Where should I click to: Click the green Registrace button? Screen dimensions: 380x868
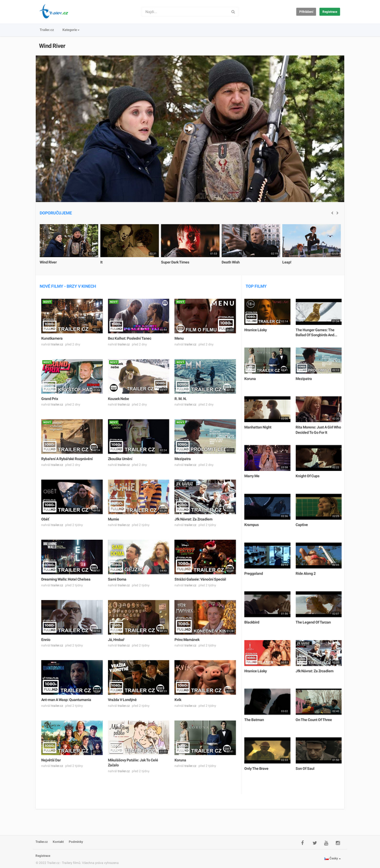(330, 11)
